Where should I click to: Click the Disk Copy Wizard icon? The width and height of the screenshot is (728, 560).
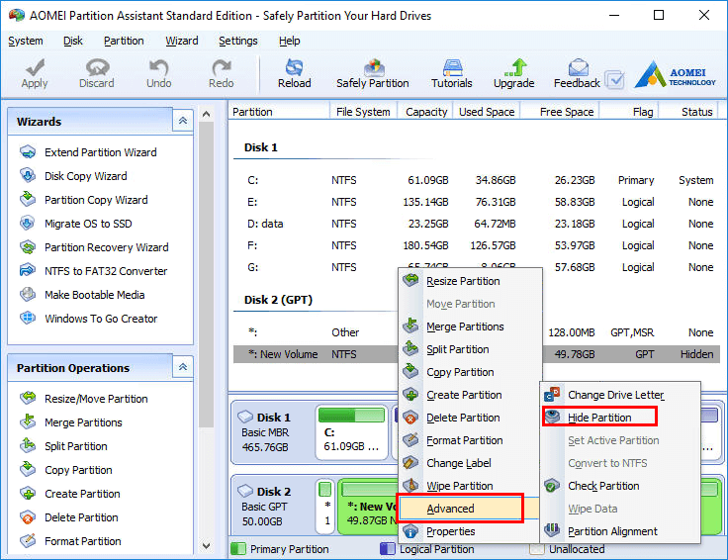tap(28, 175)
